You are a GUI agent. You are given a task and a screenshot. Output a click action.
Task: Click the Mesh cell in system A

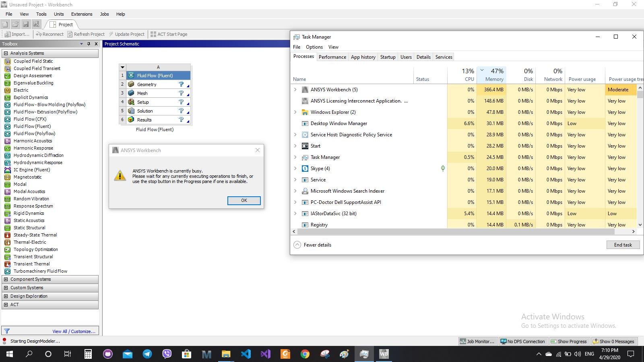pyautogui.click(x=158, y=93)
